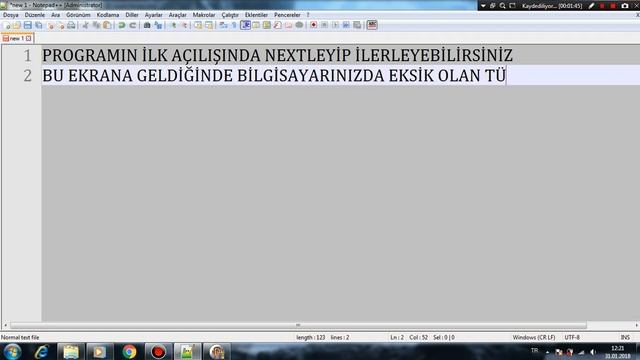Image resolution: width=640 pixels, height=360 pixels.
Task: Click the stop macro recording icon
Action: (324, 25)
